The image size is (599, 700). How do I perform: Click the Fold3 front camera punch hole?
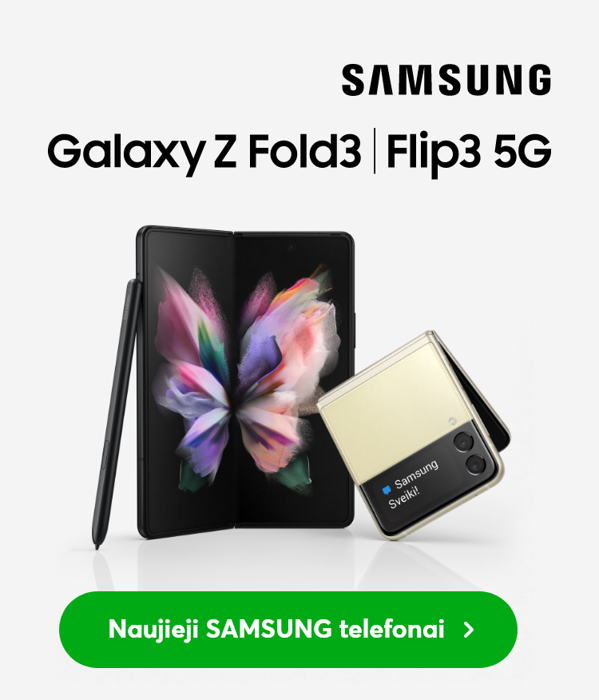point(292,246)
